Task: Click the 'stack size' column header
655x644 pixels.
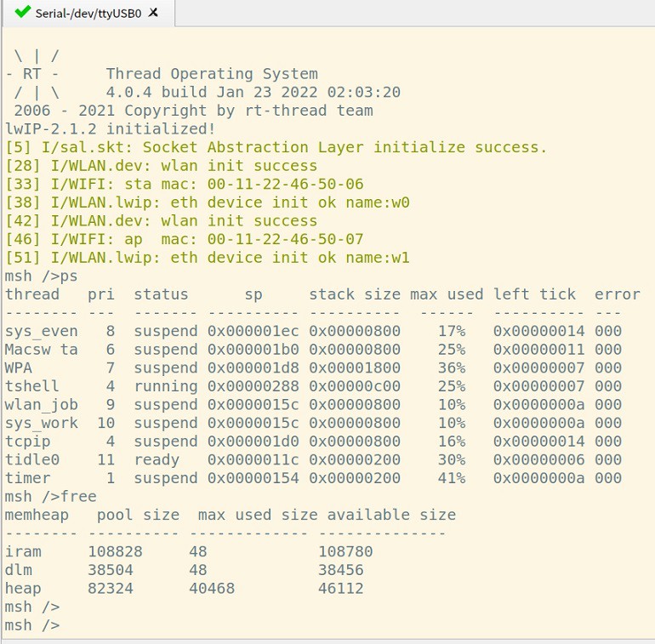Action: (354, 294)
